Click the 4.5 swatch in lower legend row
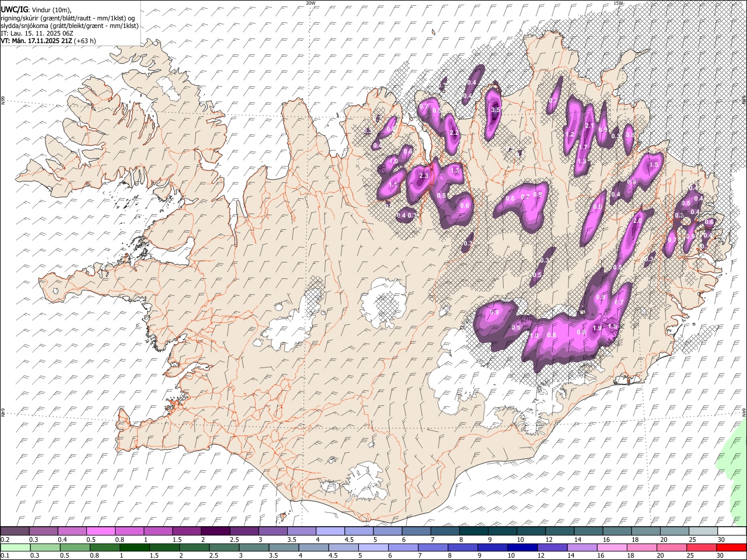Image resolution: width=747 pixels, height=560 pixels. 343,548
